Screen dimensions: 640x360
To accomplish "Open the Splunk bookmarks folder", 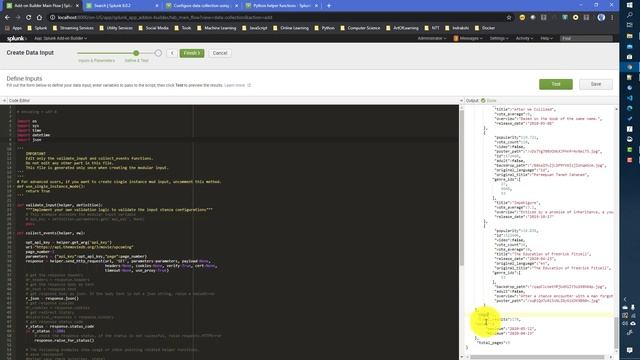I will click(x=37, y=28).
